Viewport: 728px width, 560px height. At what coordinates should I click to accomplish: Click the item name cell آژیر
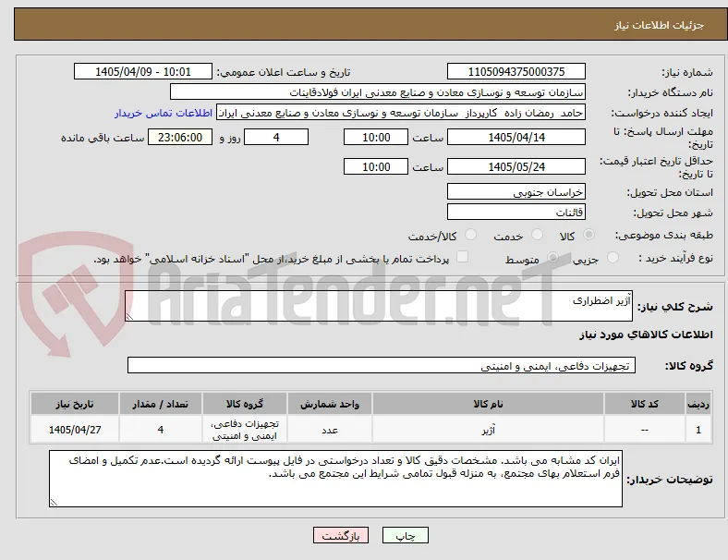coord(488,430)
